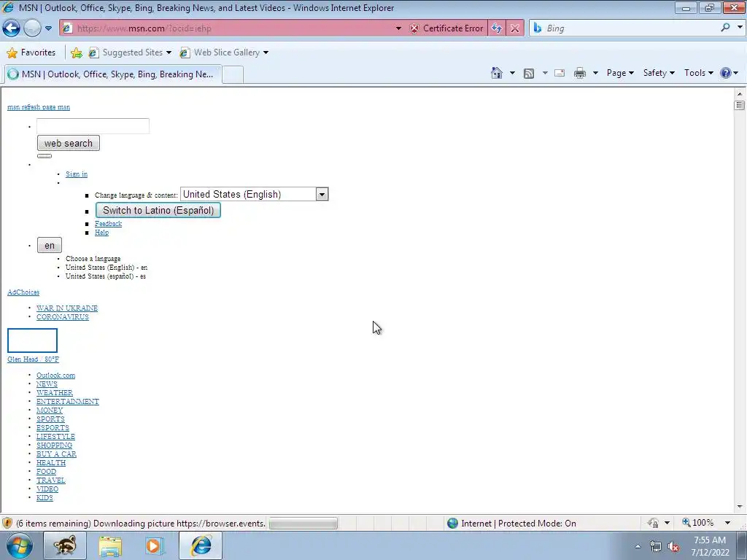Click the web search button

(69, 144)
